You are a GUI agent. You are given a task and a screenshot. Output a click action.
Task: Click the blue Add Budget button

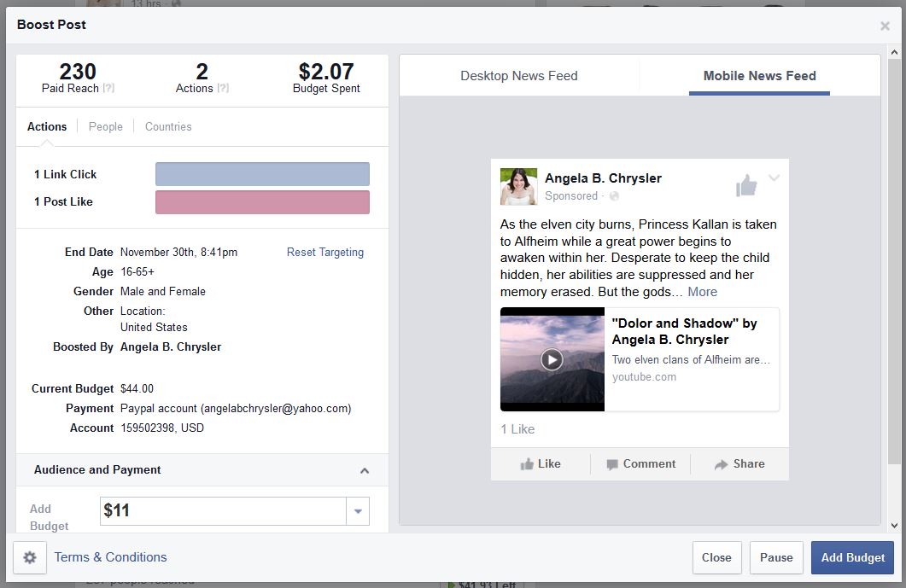pyautogui.click(x=852, y=557)
